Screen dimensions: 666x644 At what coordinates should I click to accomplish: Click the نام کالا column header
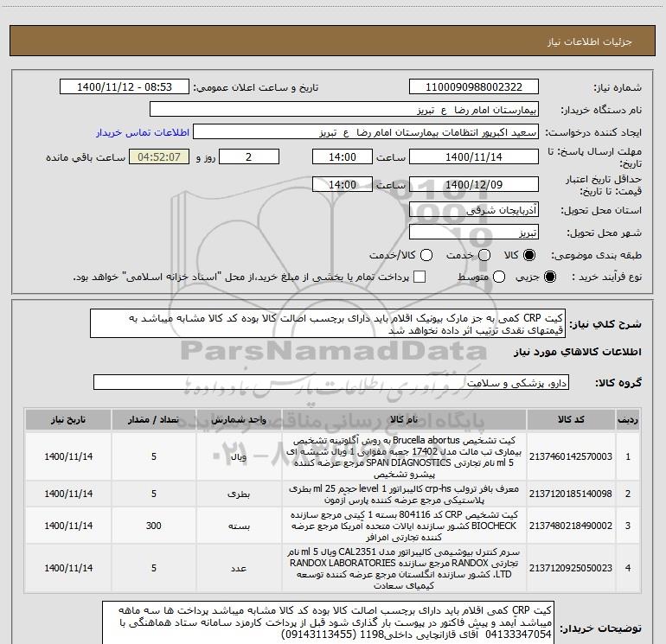tap(404, 419)
